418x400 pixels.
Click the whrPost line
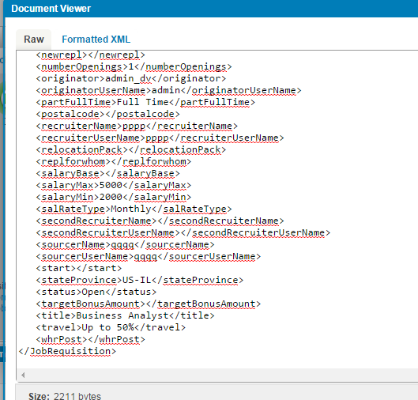pyautogui.click(x=90, y=339)
